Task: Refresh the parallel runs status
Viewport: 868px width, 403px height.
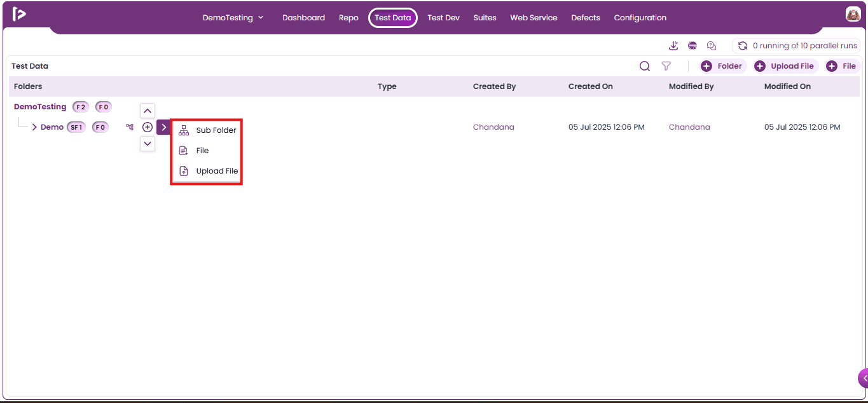Action: (742, 46)
